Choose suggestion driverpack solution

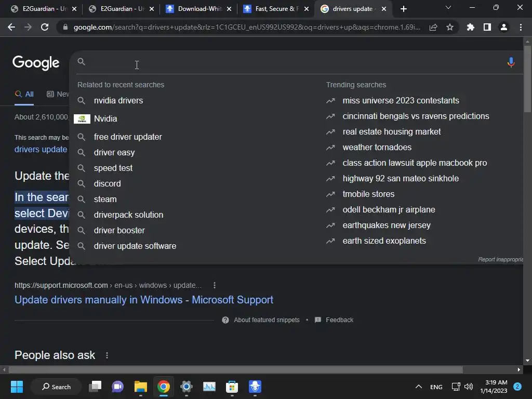[129, 215]
